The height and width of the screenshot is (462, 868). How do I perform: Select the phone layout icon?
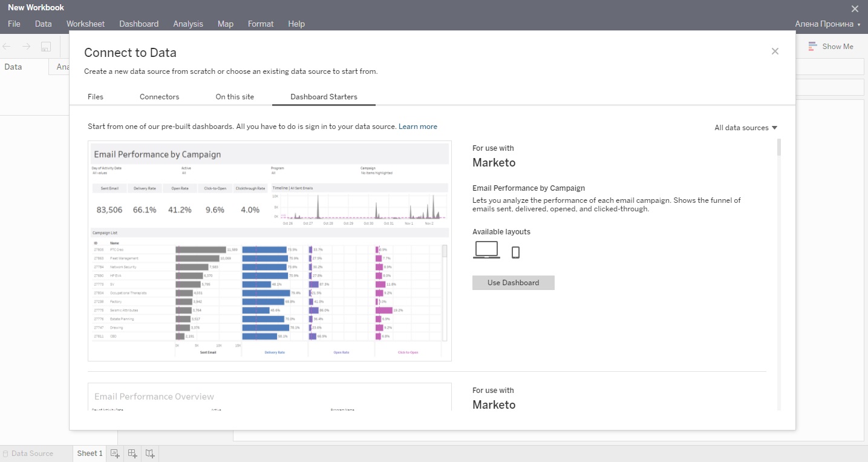[x=515, y=252]
